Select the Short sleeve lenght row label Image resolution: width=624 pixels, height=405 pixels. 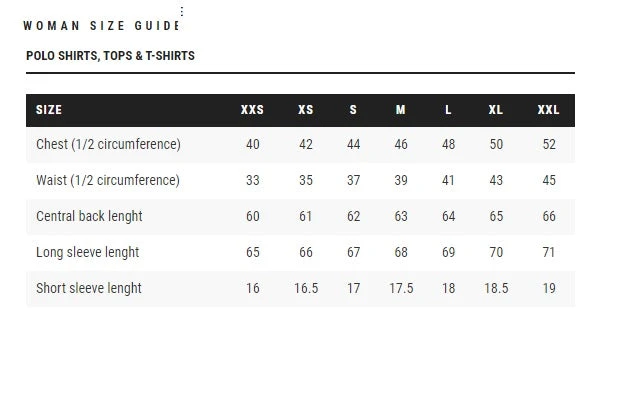[88, 289]
